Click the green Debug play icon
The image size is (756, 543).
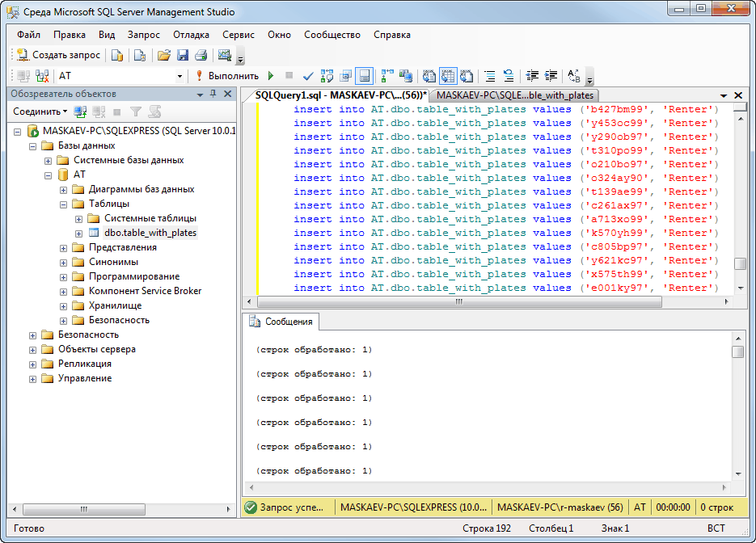pyautogui.click(x=271, y=76)
